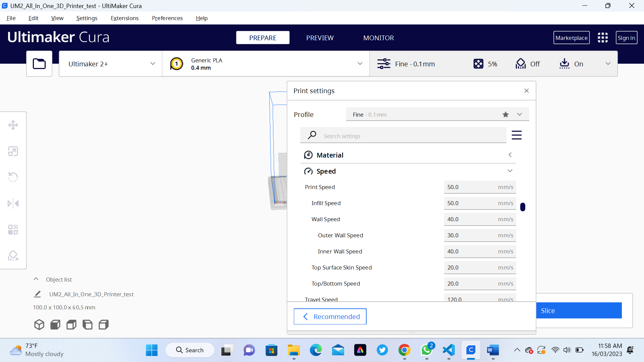This screenshot has width=644, height=362.
Task: Click the adhesion On icon
Action: (565, 64)
